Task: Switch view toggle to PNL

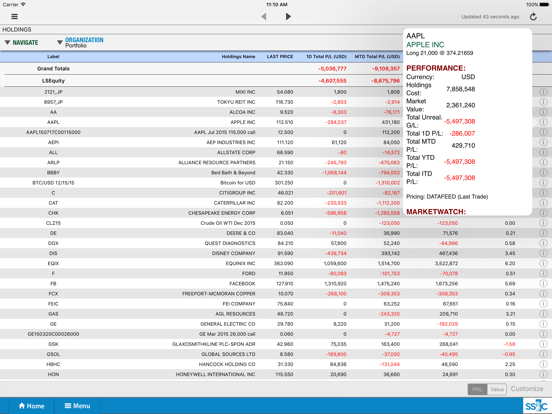Action: pos(477,389)
